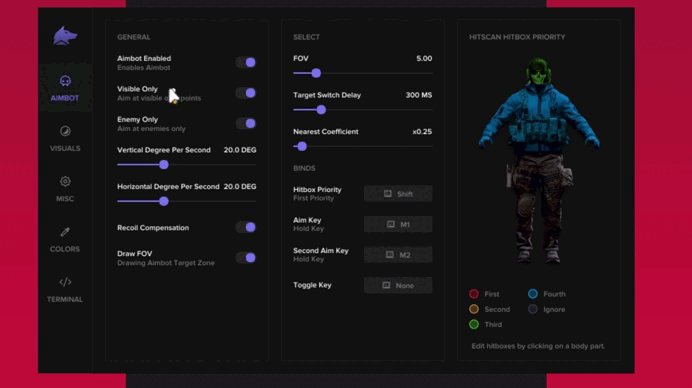Screen dimensions: 692x388
Task: Click the 'First Priority' subtitle under Hitbox Priority
Action: click(x=313, y=198)
